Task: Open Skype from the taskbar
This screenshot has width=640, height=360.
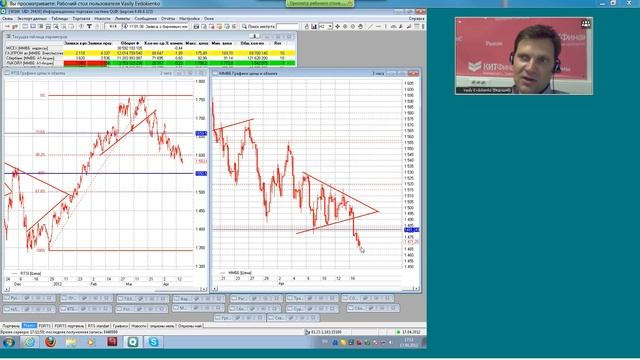Action: point(153,342)
